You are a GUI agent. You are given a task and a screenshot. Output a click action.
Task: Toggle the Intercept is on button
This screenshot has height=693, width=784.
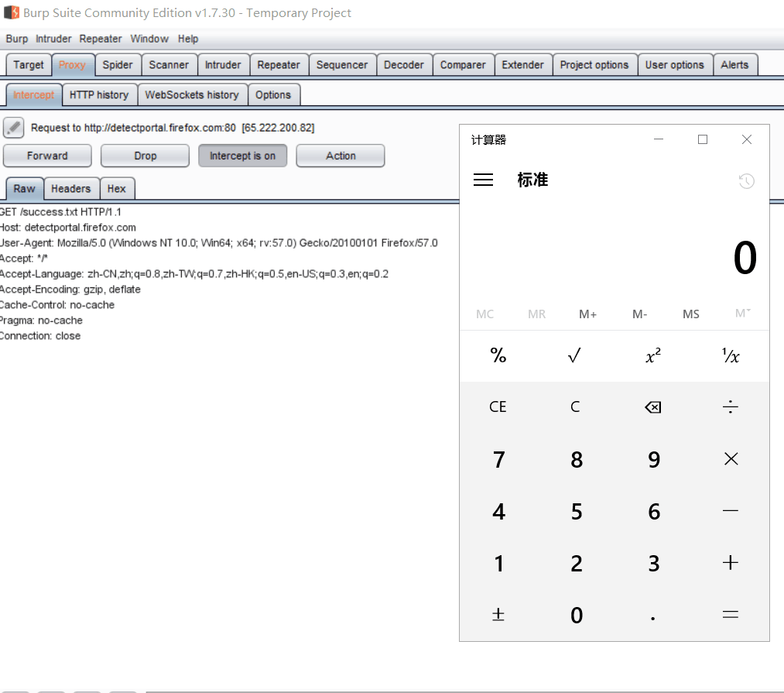[x=242, y=156]
